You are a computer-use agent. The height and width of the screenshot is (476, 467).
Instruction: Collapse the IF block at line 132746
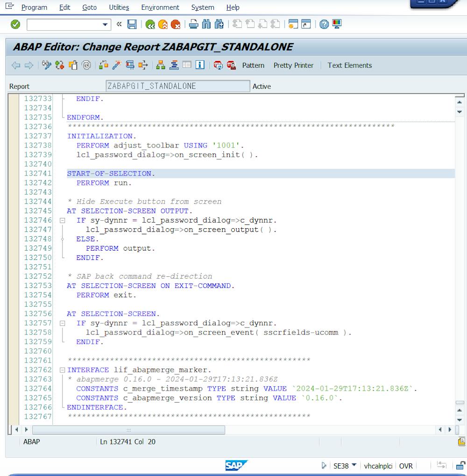[63, 220]
